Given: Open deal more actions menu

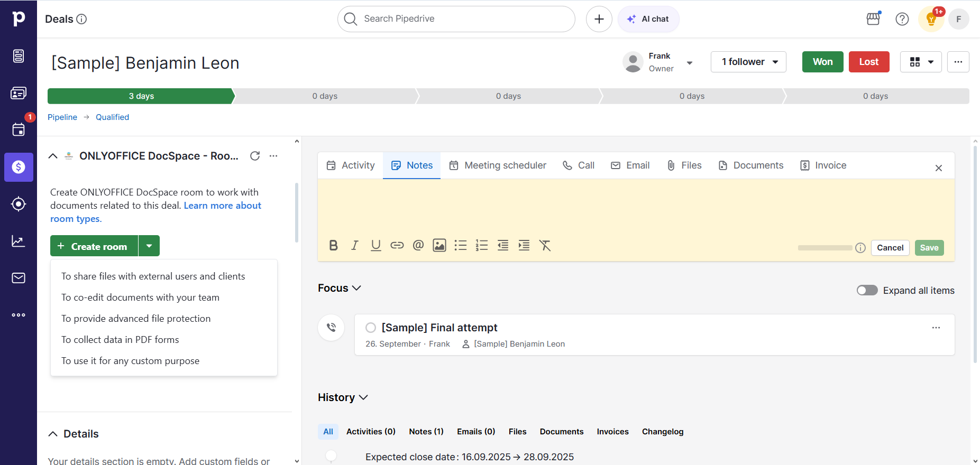Looking at the screenshot, I should point(958,62).
